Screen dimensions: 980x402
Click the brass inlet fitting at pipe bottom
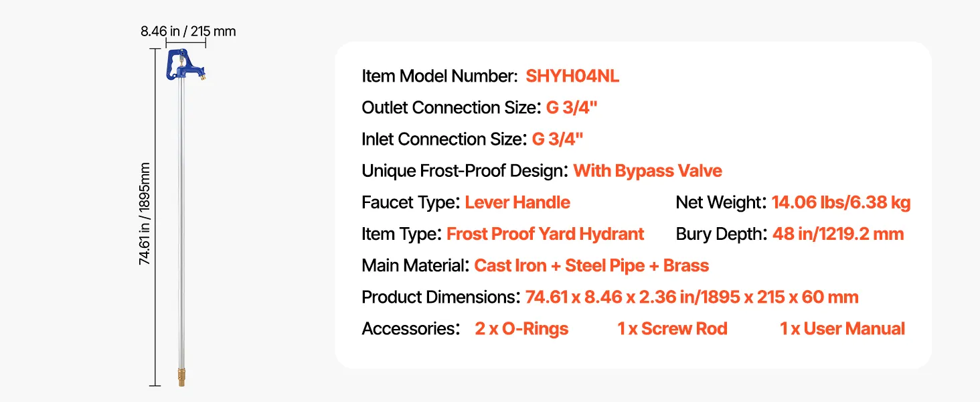click(181, 376)
